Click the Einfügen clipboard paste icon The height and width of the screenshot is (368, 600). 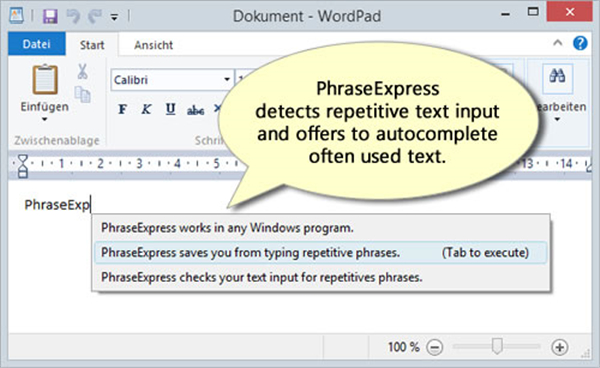tap(45, 79)
